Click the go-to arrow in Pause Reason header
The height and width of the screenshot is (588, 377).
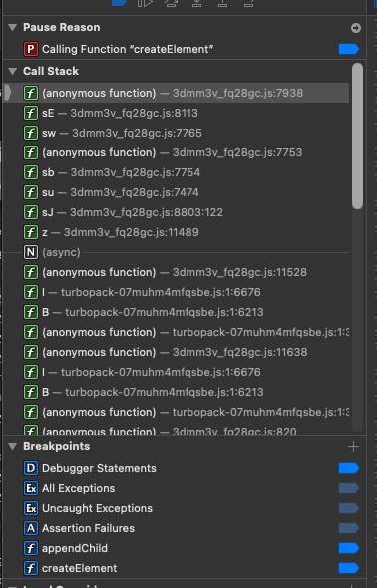coord(356,28)
